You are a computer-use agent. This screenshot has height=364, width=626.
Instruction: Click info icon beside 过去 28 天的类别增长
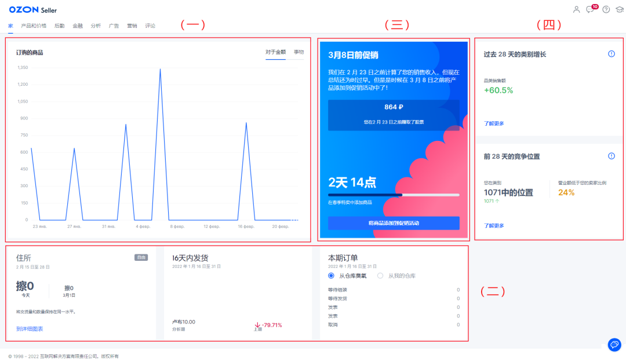click(611, 54)
